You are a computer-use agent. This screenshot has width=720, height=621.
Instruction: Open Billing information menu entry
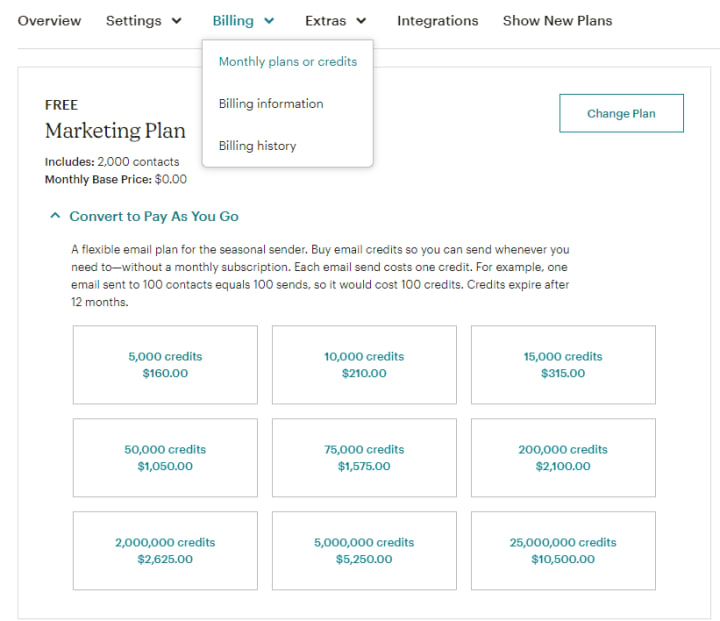pyautogui.click(x=271, y=104)
